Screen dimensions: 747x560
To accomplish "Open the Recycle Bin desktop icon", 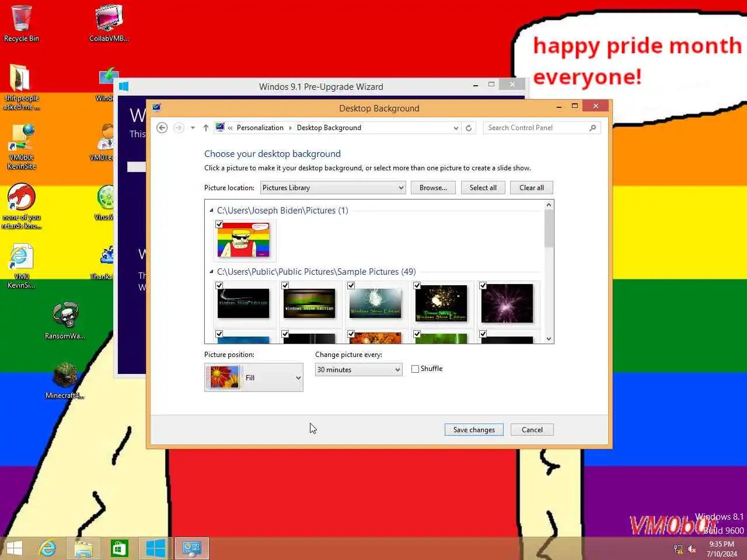I will tap(22, 23).
